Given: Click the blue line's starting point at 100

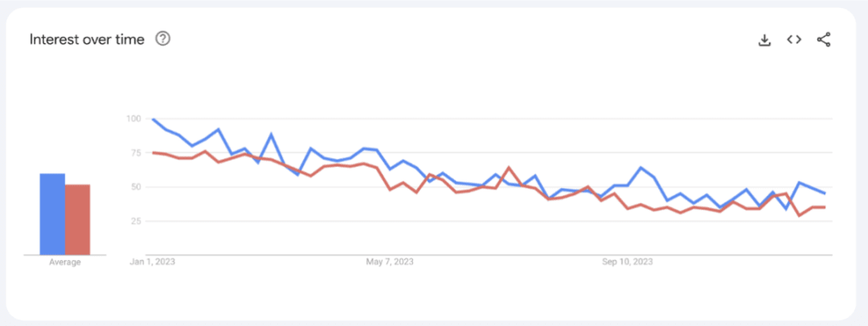Looking at the screenshot, I should pos(153,120).
